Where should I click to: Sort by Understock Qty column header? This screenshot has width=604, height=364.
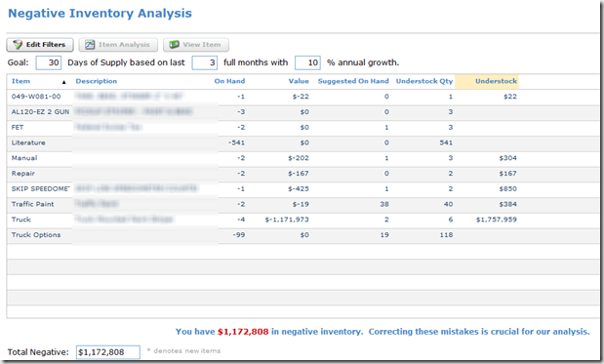[424, 81]
